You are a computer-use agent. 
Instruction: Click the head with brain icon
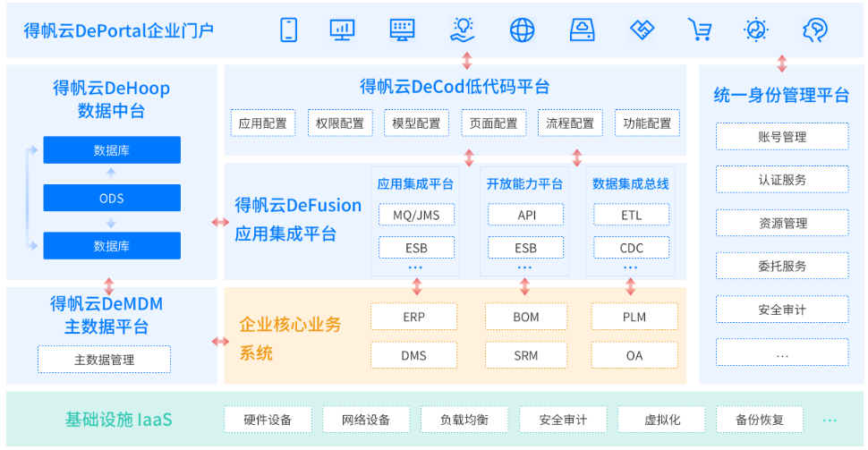(x=815, y=30)
